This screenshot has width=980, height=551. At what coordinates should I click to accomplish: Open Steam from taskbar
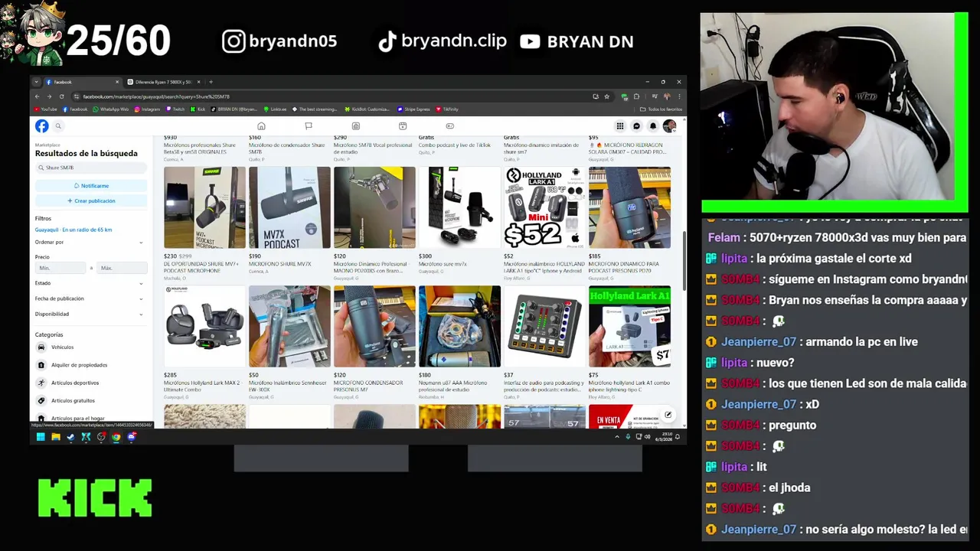point(70,437)
